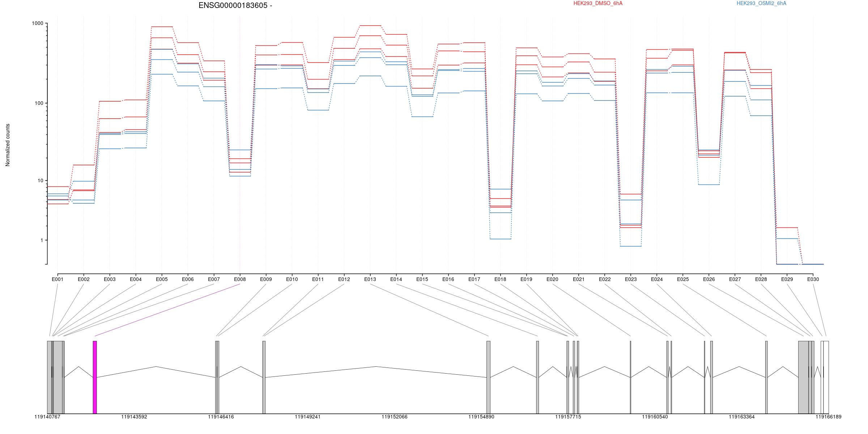Click the magenta highlighted exon box
The width and height of the screenshot is (868, 434).
(95, 377)
